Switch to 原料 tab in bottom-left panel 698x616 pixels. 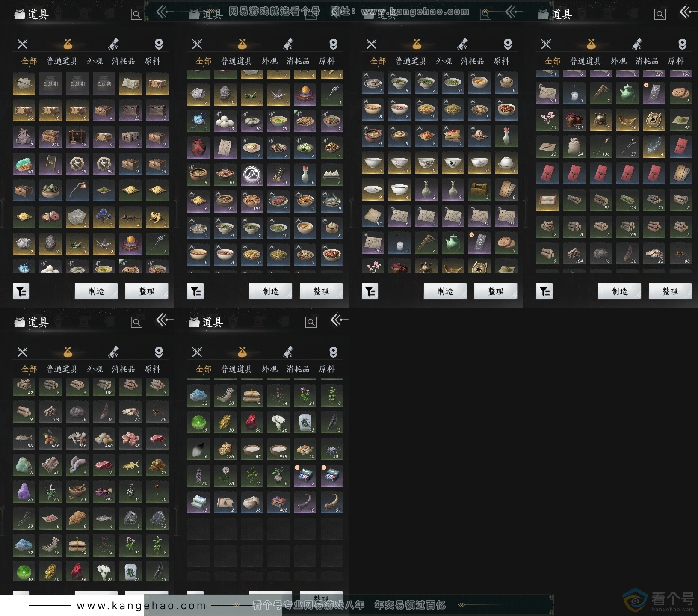tap(152, 369)
